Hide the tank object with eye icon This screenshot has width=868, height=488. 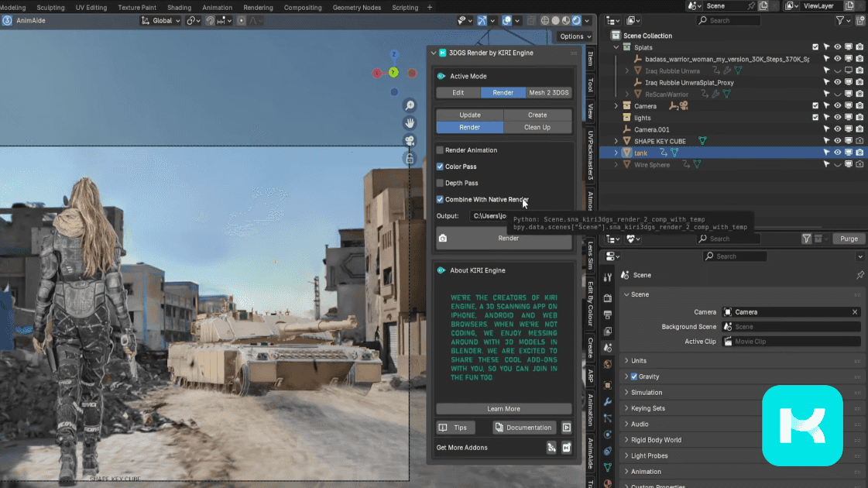click(837, 153)
